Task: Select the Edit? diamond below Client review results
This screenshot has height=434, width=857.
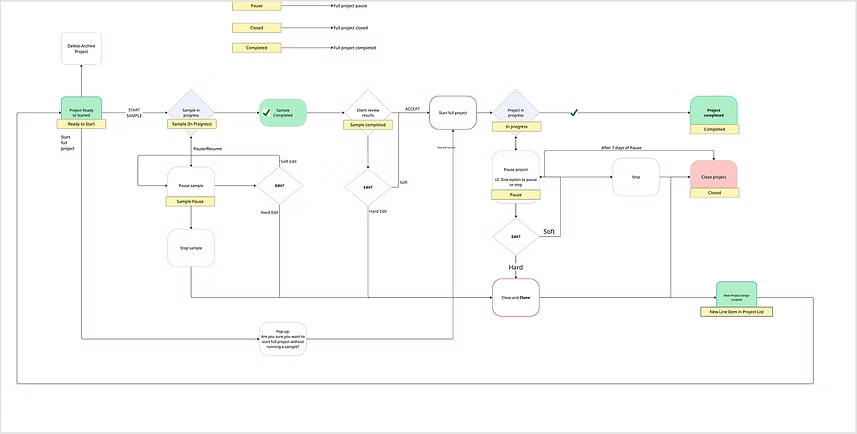Action: click(x=368, y=187)
